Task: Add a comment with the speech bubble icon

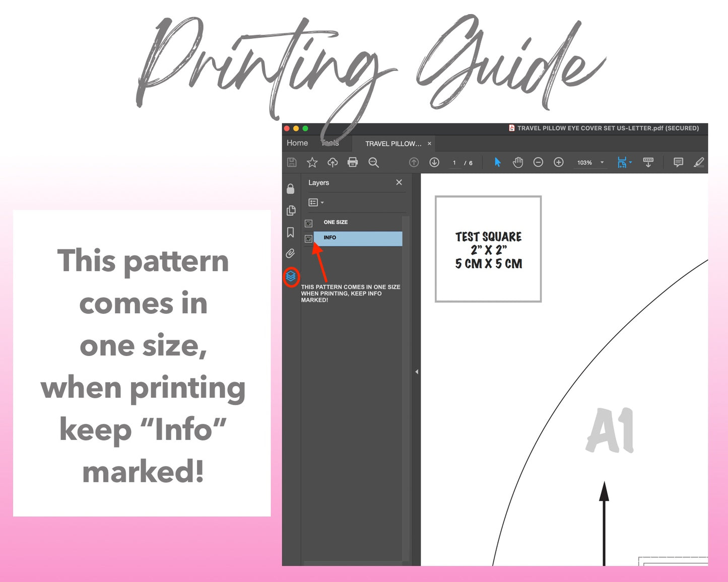Action: (x=678, y=162)
